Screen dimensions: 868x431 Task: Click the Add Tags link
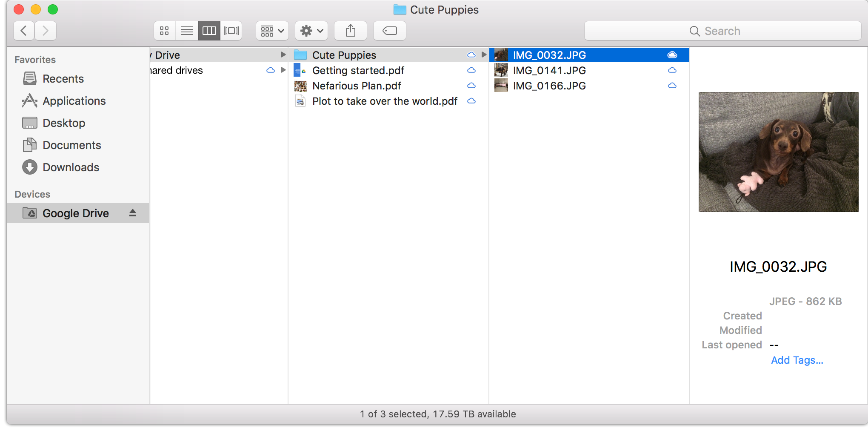797,360
